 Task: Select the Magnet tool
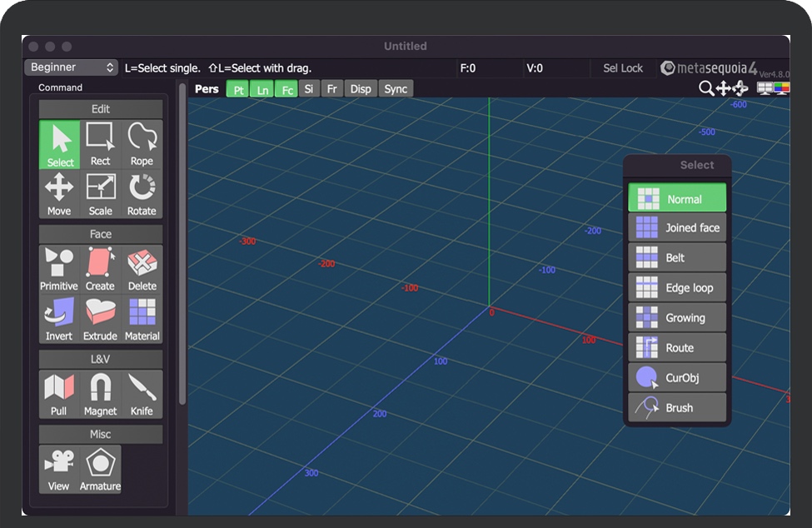coord(100,394)
